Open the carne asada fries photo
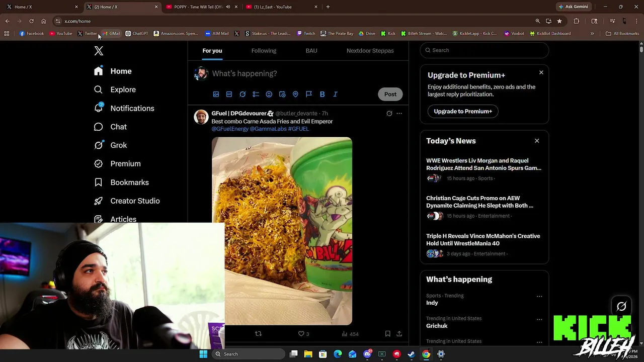Screen dimensions: 644x362 [282, 231]
